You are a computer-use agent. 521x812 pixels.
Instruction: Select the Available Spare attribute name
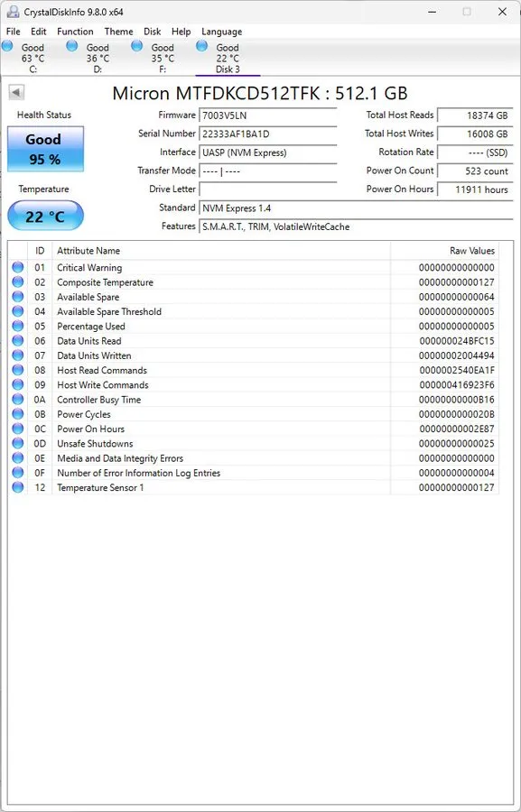click(x=88, y=297)
